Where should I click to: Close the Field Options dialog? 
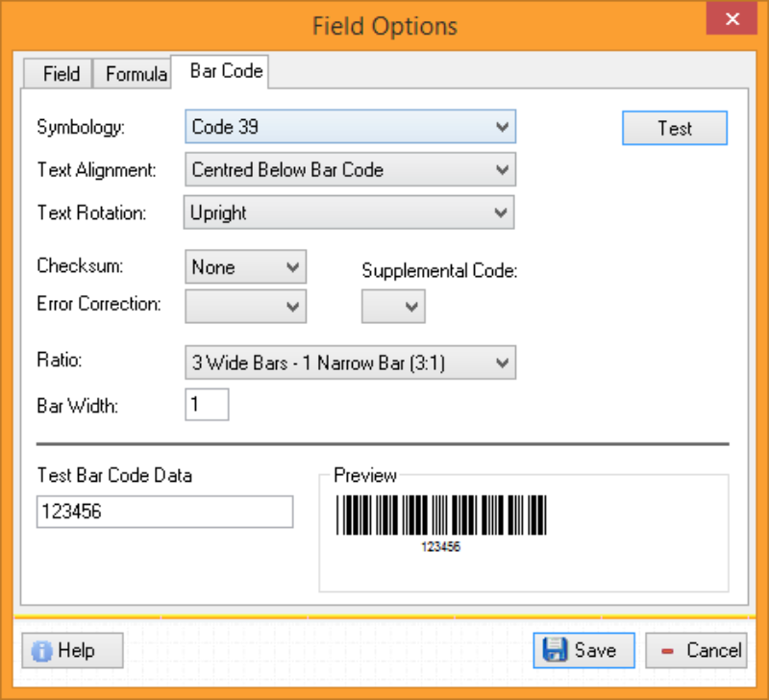click(732, 19)
